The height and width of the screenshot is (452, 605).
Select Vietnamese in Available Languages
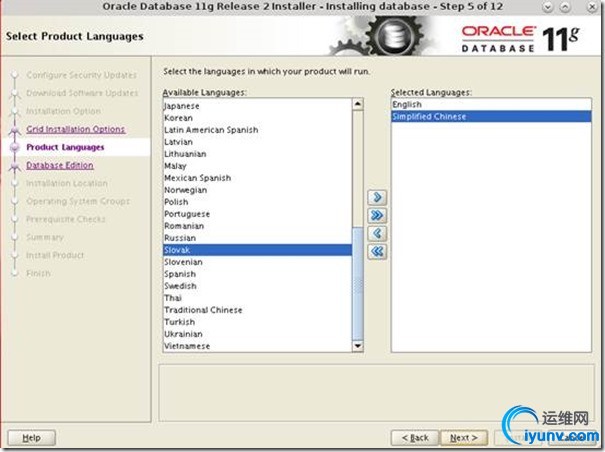[x=257, y=346]
